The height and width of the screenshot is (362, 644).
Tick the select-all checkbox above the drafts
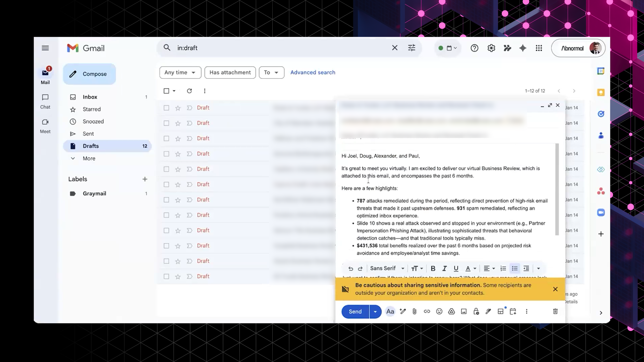tap(166, 91)
